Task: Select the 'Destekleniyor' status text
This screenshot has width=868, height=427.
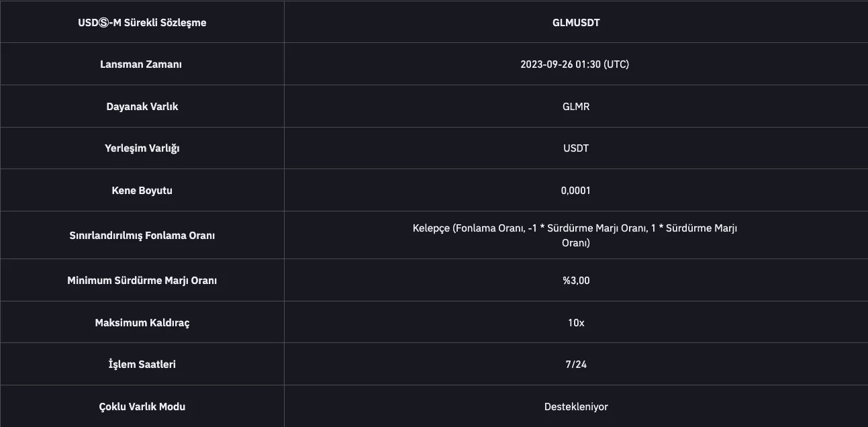Action: 576,407
